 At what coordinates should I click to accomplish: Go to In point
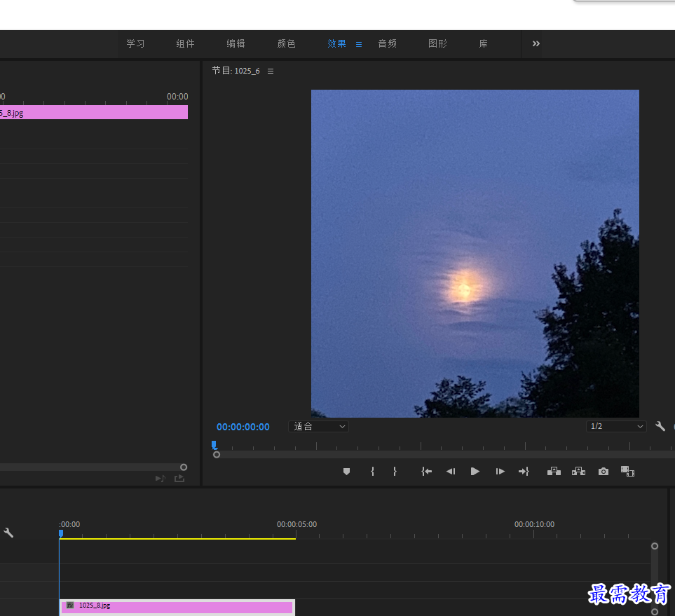[x=426, y=472]
